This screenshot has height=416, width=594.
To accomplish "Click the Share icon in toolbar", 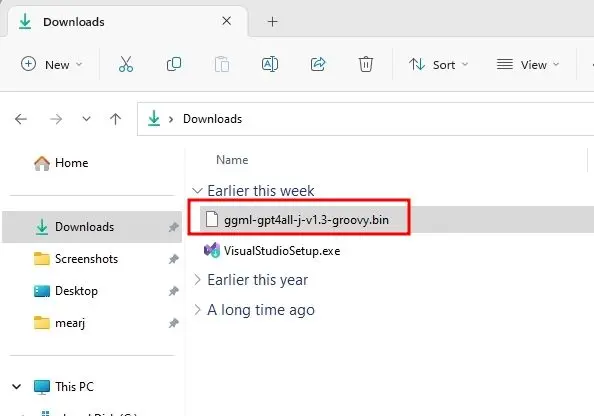I will [318, 64].
